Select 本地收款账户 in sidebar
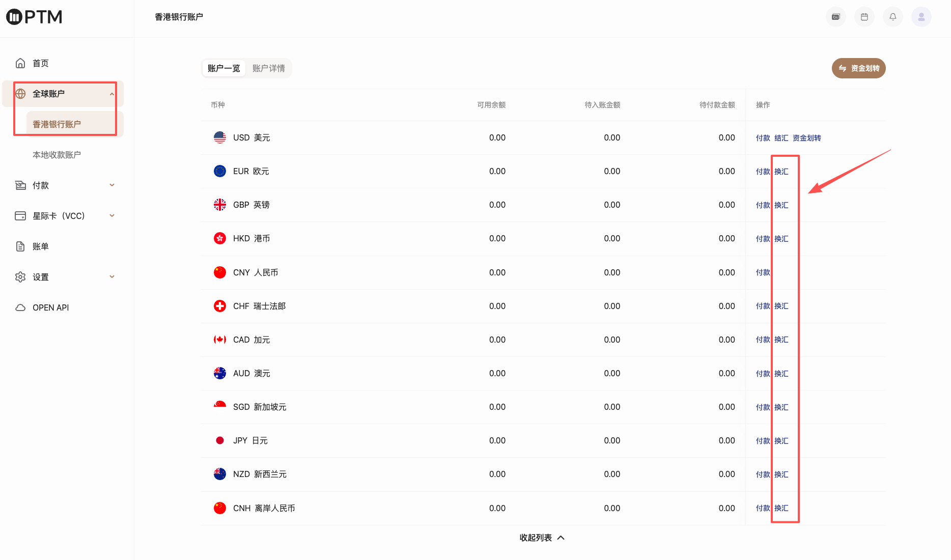Screen dimensions: 951x560 pyautogui.click(x=57, y=155)
